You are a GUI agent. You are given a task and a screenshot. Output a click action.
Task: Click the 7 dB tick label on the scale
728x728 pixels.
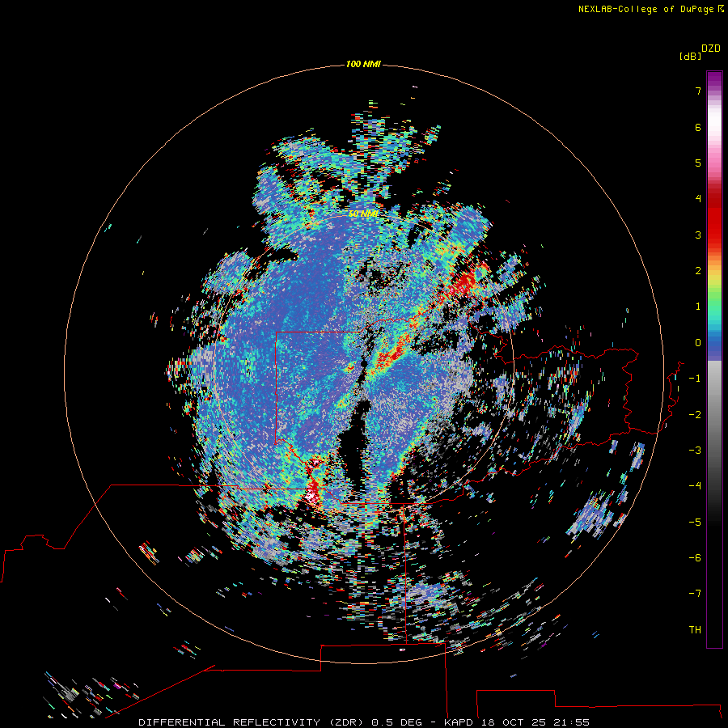coord(698,91)
